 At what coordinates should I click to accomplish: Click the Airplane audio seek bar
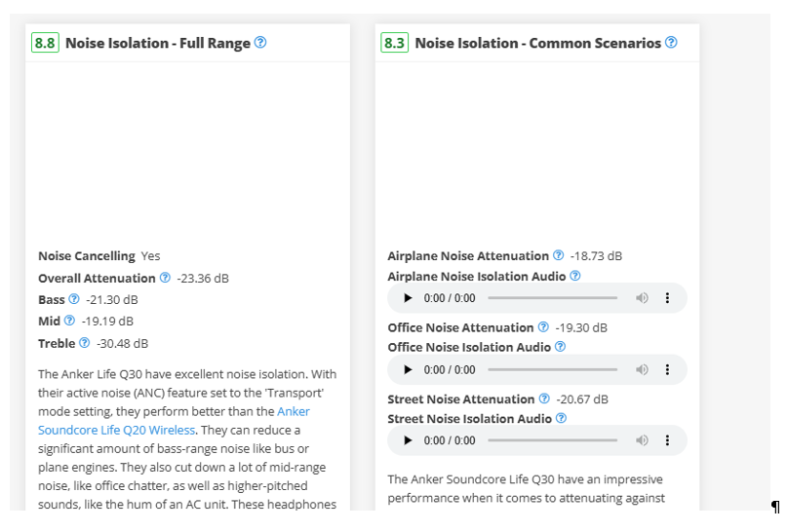tap(552, 298)
